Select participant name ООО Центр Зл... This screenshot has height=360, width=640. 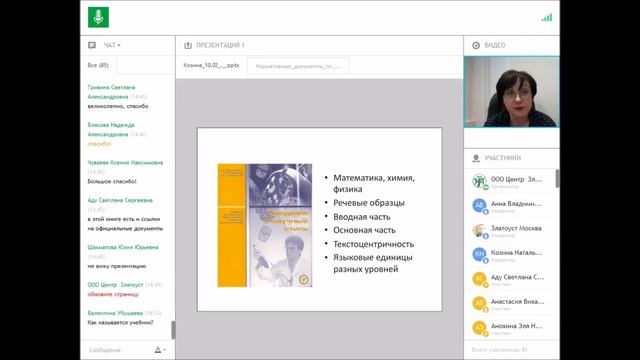(516, 179)
